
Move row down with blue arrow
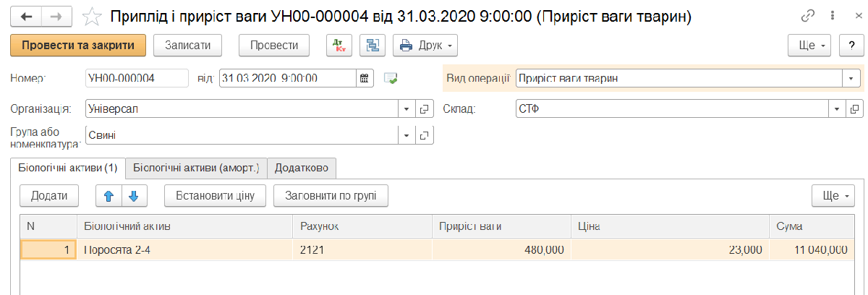134,195
